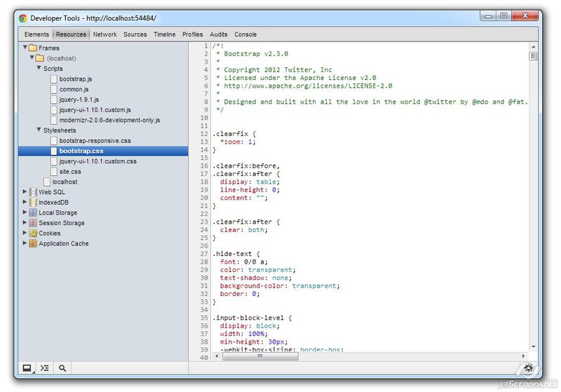Viewport: 561px width, 392px height.
Task: Click the jquery-ui-1.10.1.custom.js file icon
Action: pyautogui.click(x=54, y=110)
